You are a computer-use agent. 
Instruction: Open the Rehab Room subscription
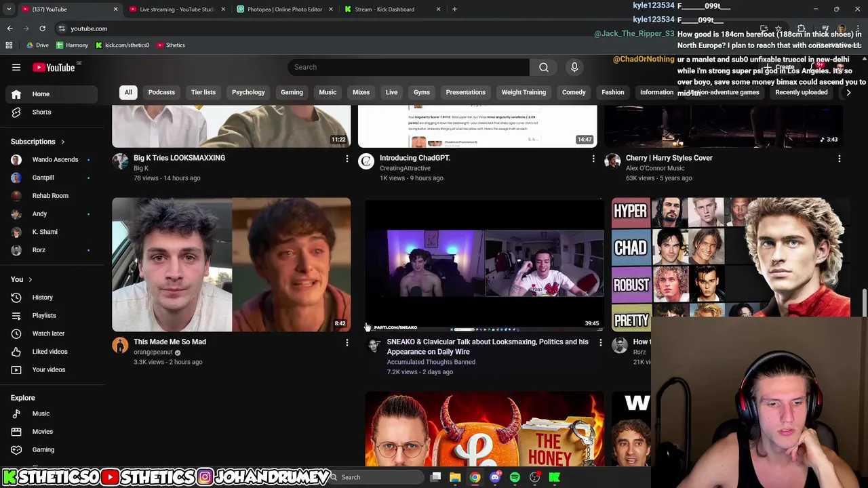[52, 196]
